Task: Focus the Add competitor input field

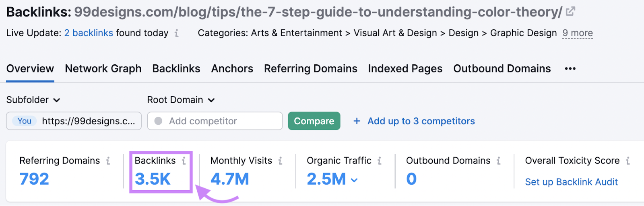Action: (x=215, y=121)
